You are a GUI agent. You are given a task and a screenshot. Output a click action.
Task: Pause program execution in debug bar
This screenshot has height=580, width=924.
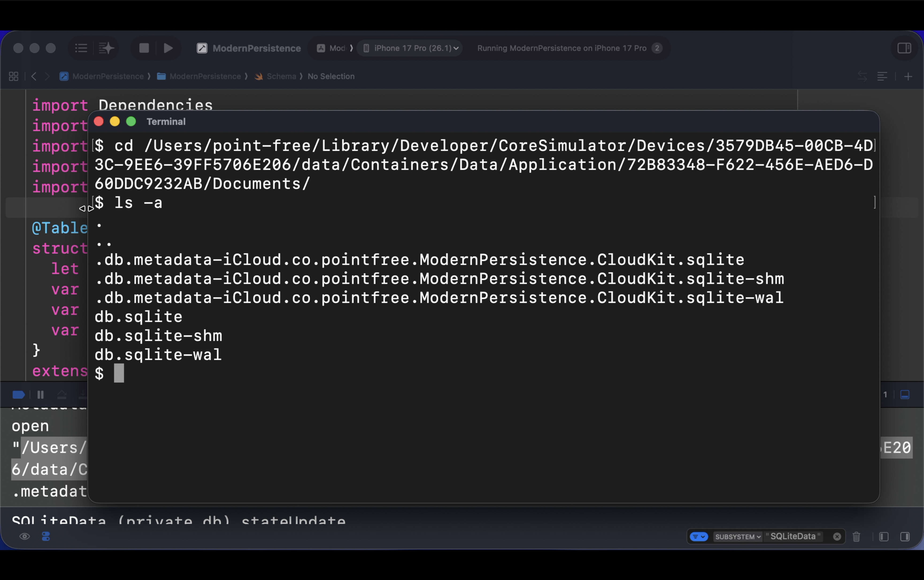coord(40,395)
